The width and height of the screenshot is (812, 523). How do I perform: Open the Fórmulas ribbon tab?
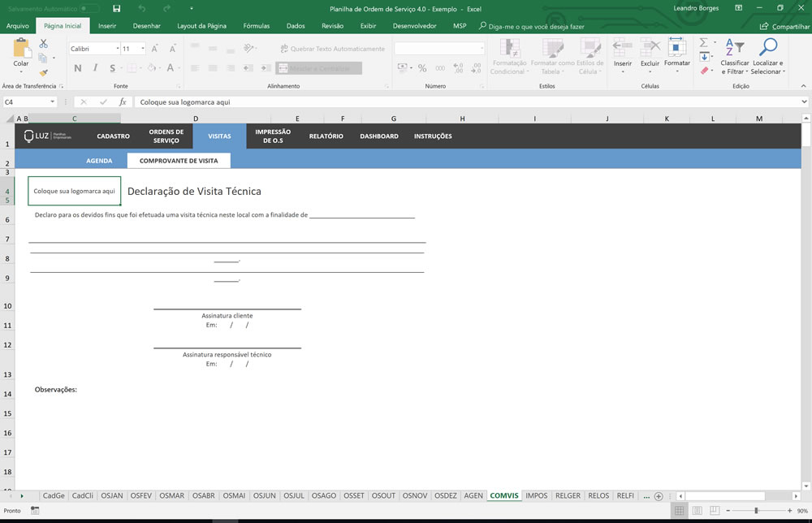[257, 26]
